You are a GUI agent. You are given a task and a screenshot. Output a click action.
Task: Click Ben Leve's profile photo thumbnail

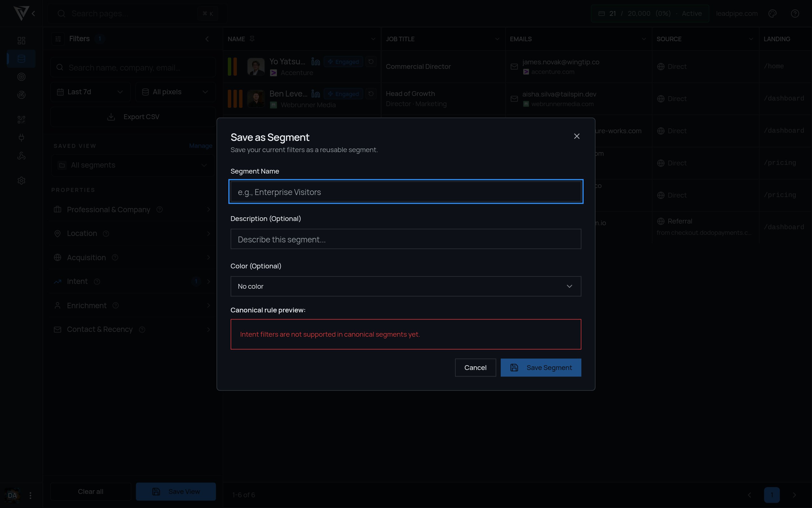tap(256, 99)
